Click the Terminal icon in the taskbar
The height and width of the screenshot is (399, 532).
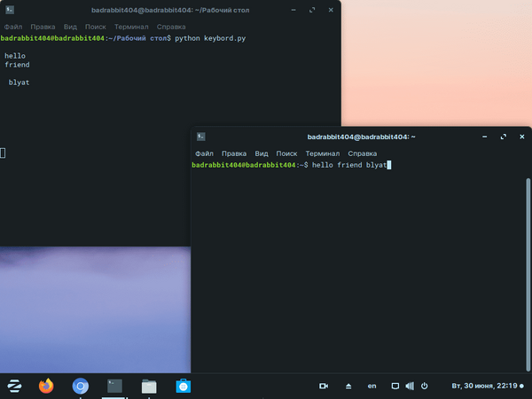[x=114, y=386]
